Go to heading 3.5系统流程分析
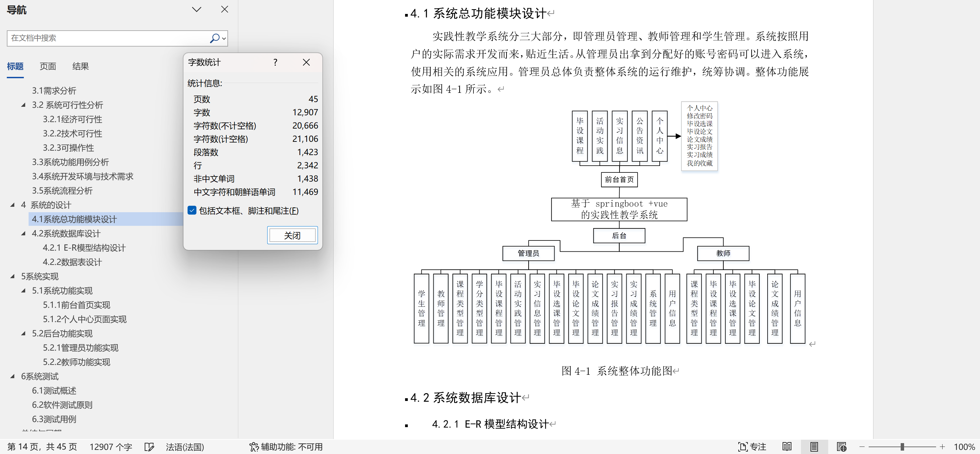 click(x=62, y=190)
